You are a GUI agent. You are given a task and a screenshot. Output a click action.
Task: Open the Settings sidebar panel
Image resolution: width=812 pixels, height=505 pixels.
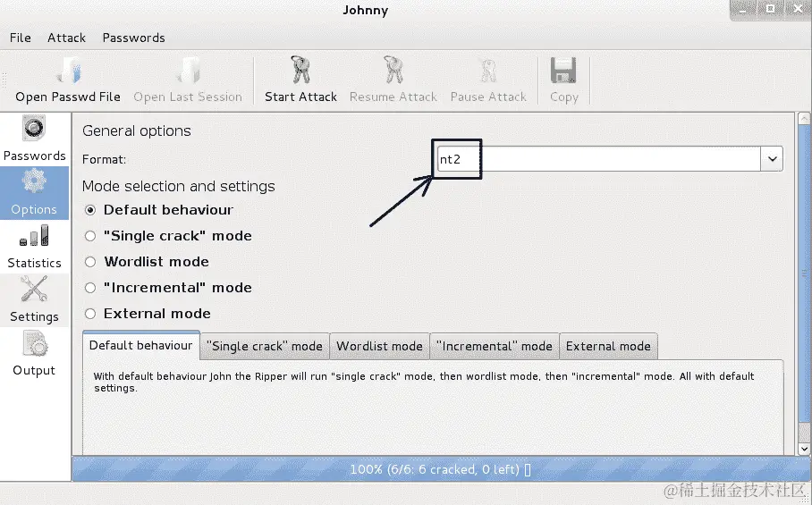[34, 300]
